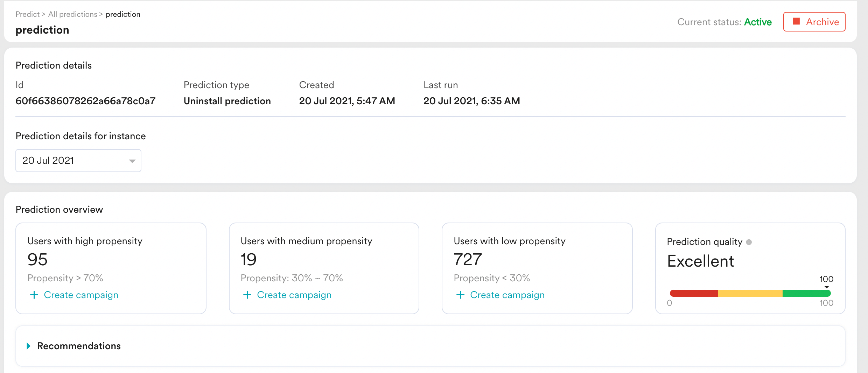Click plus icon in high propensity card
Image resolution: width=868 pixels, height=373 pixels.
(x=34, y=295)
